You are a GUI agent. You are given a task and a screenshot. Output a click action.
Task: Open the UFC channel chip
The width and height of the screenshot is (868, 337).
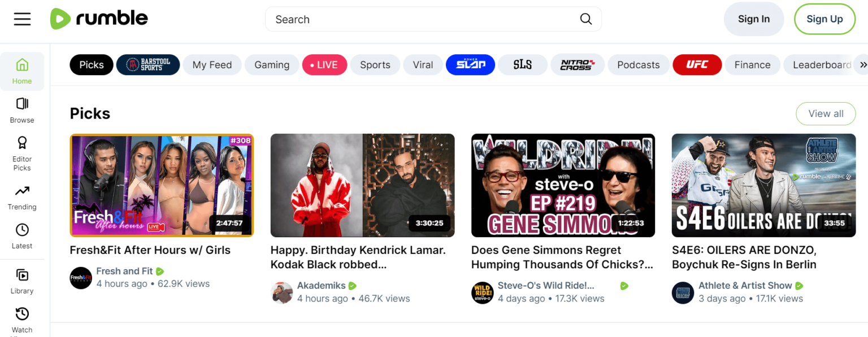[697, 64]
